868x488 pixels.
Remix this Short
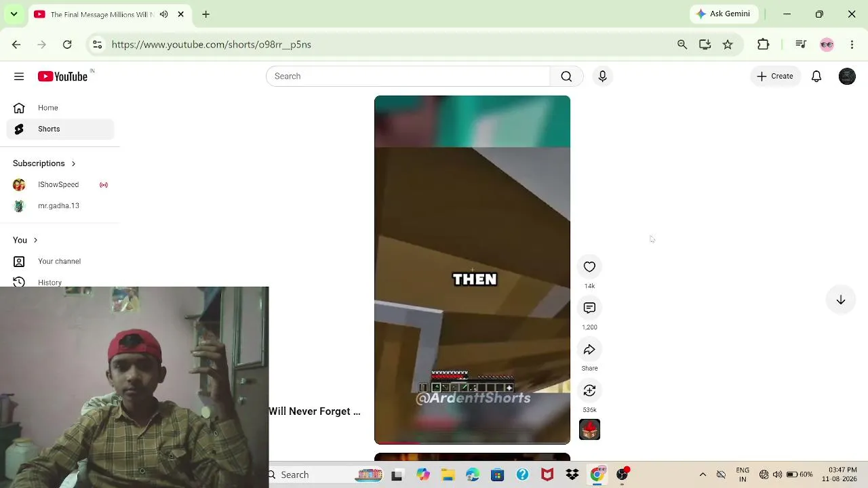589,391
